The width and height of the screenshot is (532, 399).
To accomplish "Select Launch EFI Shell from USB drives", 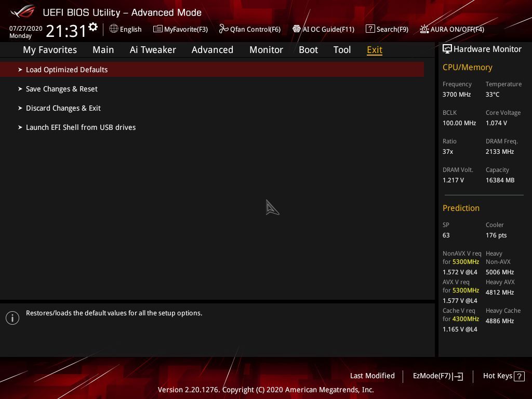I will 81,127.
